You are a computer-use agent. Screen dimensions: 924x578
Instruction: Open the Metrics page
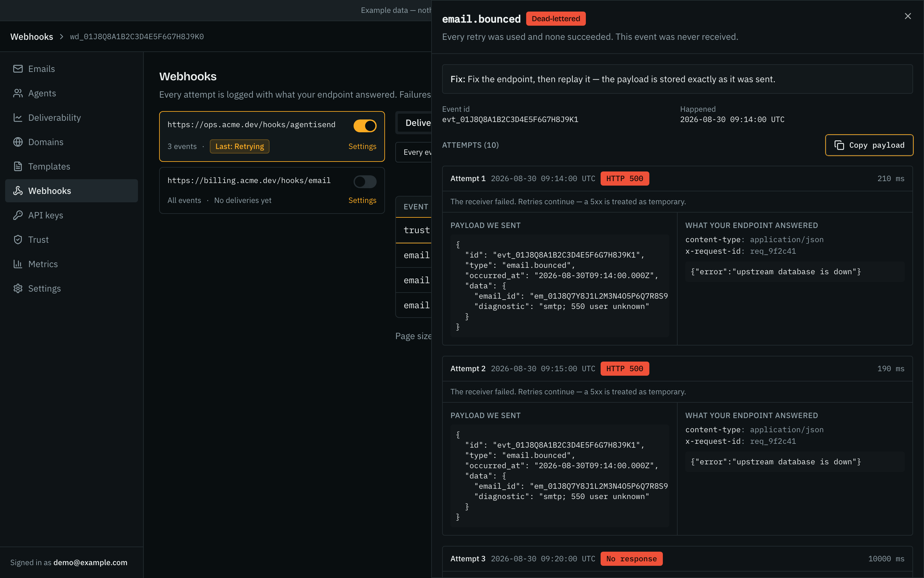click(x=72, y=264)
